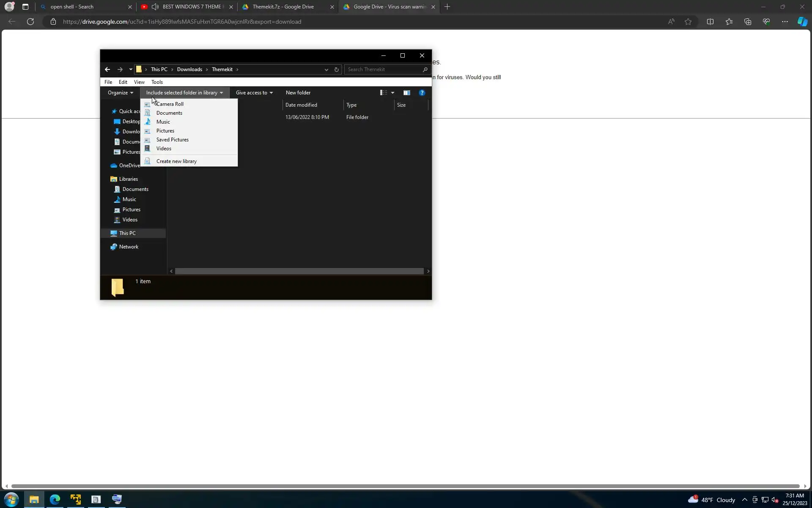Click the New folder button

click(298, 93)
